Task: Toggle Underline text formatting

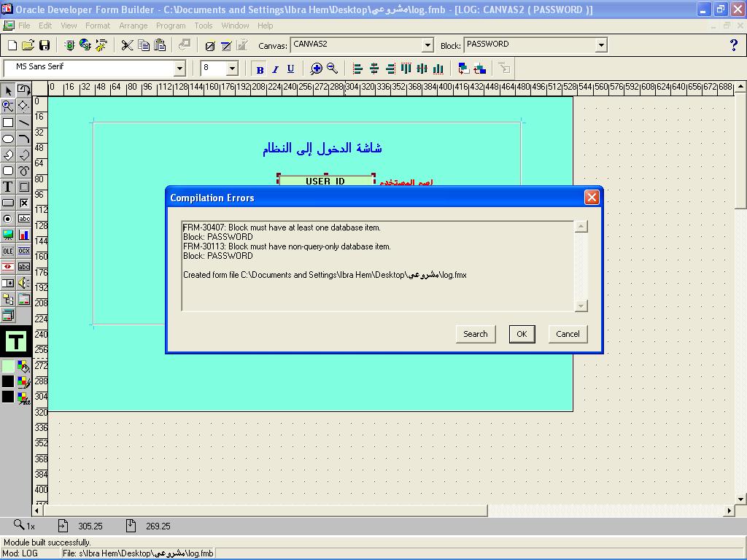Action: tap(290, 69)
